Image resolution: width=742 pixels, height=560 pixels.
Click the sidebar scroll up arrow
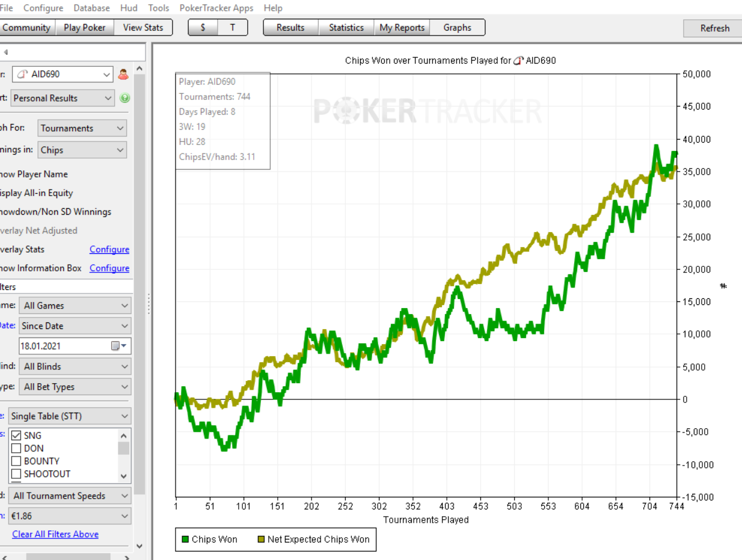tap(140, 68)
